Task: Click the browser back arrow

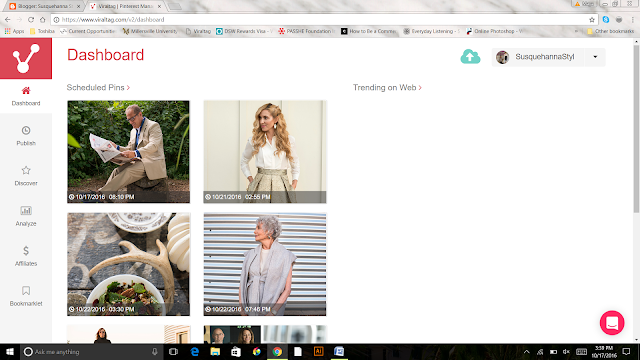Action: click(8, 20)
